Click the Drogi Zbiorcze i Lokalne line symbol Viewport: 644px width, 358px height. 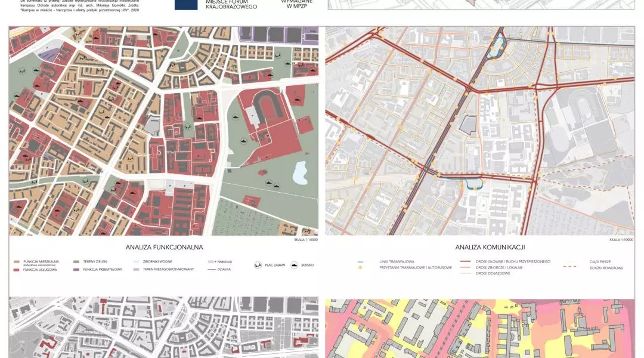pos(465,267)
